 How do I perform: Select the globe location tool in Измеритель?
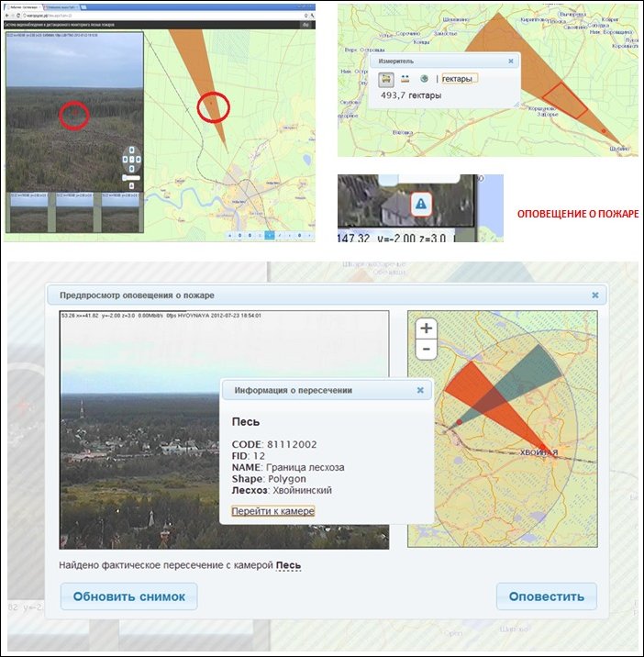coord(423,79)
